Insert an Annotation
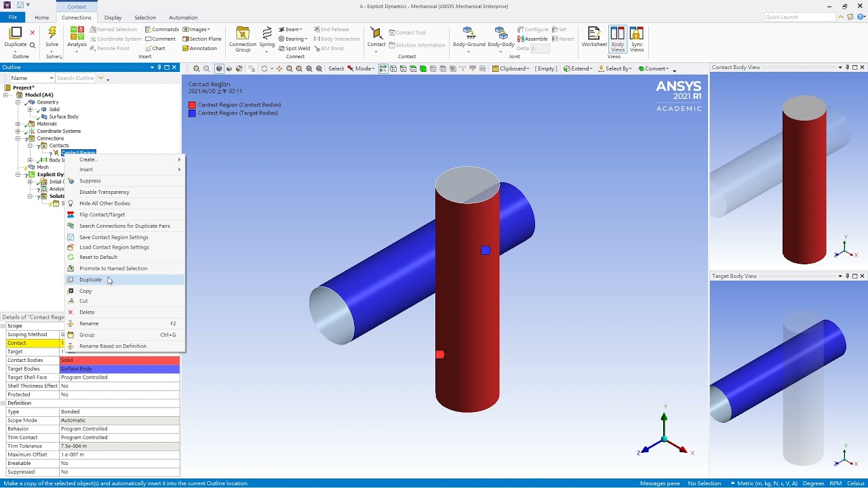Image resolution: width=868 pixels, height=488 pixels. (x=200, y=48)
